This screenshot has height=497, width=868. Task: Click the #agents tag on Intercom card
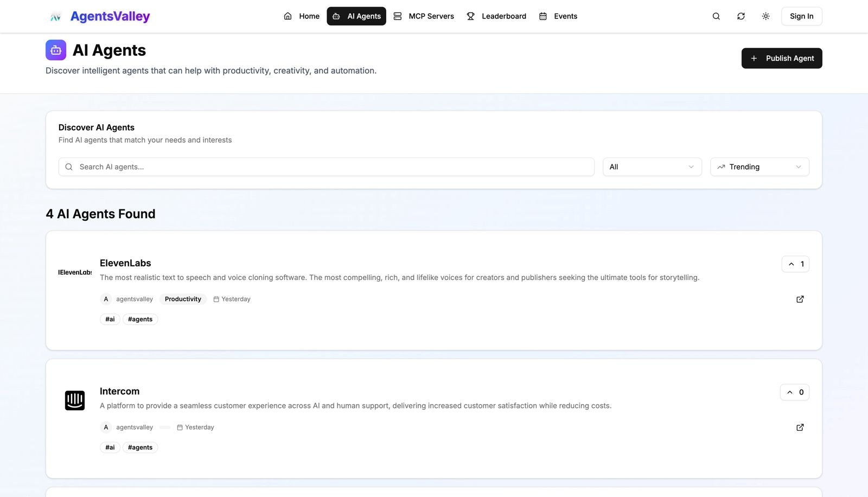tap(140, 447)
